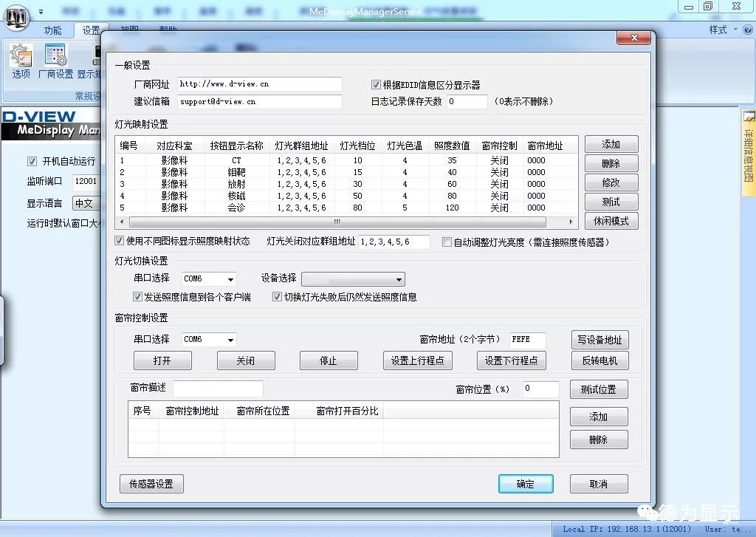Click the 厂商网址 URL field
The image size is (756, 537).
[259, 84]
